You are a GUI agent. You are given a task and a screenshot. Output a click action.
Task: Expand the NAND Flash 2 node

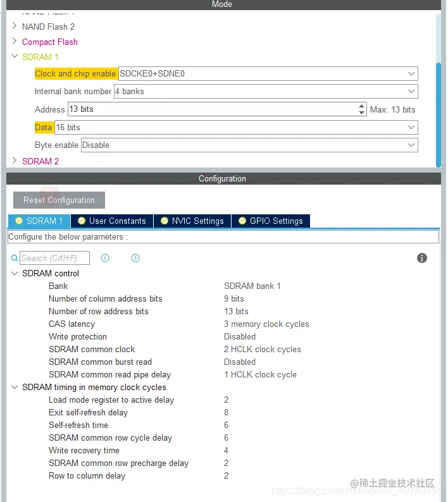tap(15, 26)
